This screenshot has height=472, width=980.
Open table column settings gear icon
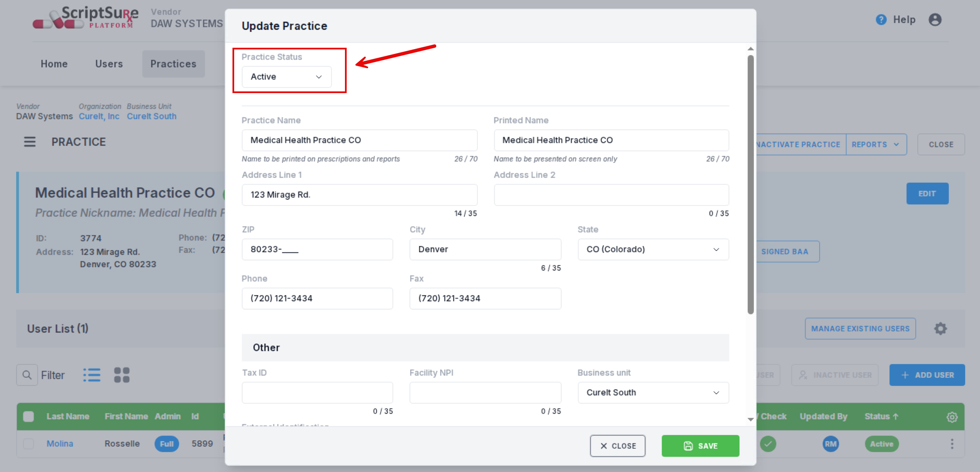(x=951, y=417)
